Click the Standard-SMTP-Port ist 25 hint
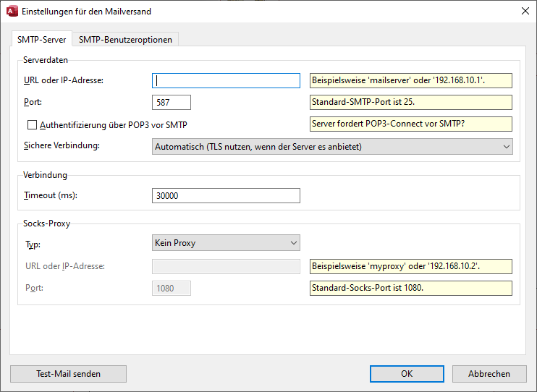This screenshot has width=537, height=392. click(x=410, y=103)
